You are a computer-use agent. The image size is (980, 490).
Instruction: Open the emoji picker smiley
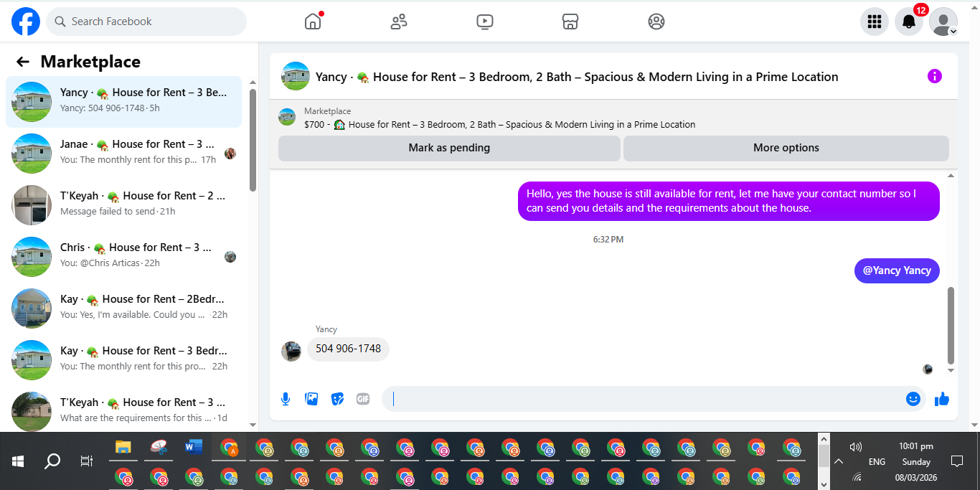tap(913, 399)
